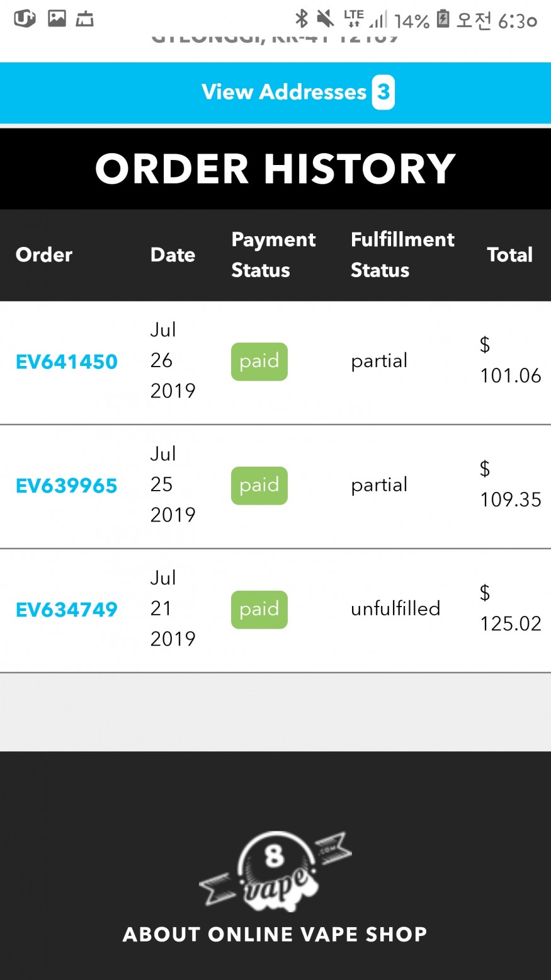Tap the Total column header
This screenshot has height=980, width=551.
coord(509,254)
